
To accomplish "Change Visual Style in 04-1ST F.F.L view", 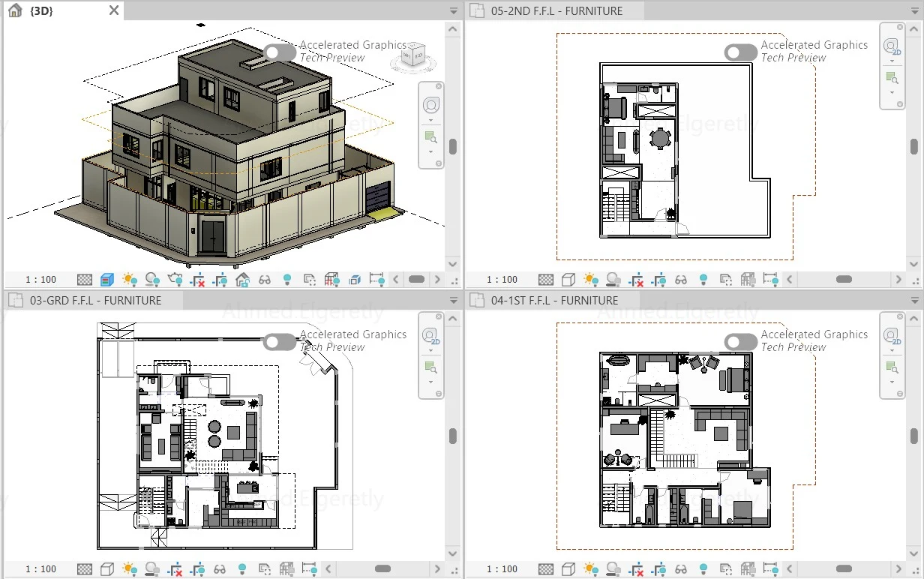I will click(x=568, y=569).
